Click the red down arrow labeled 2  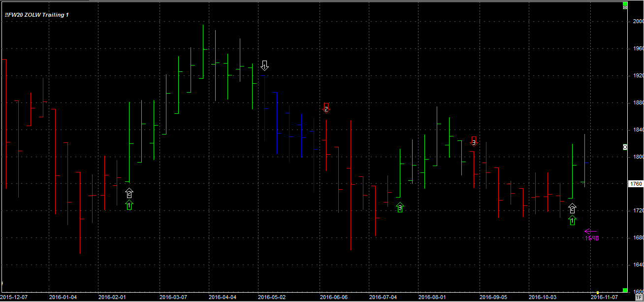coord(326,107)
